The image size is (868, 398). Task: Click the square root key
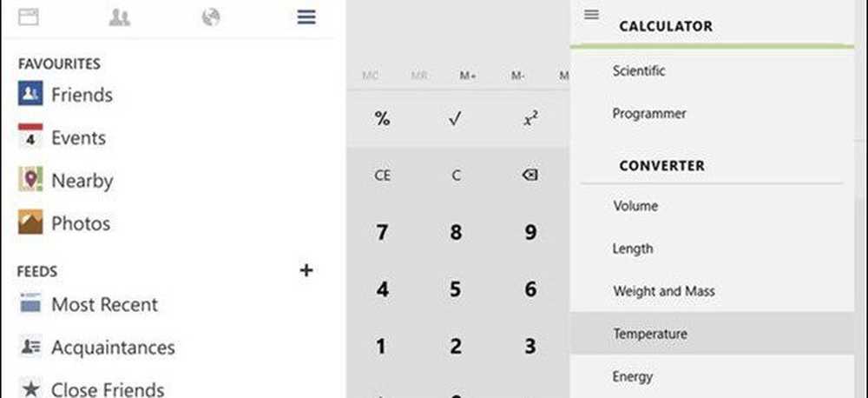[x=455, y=119]
